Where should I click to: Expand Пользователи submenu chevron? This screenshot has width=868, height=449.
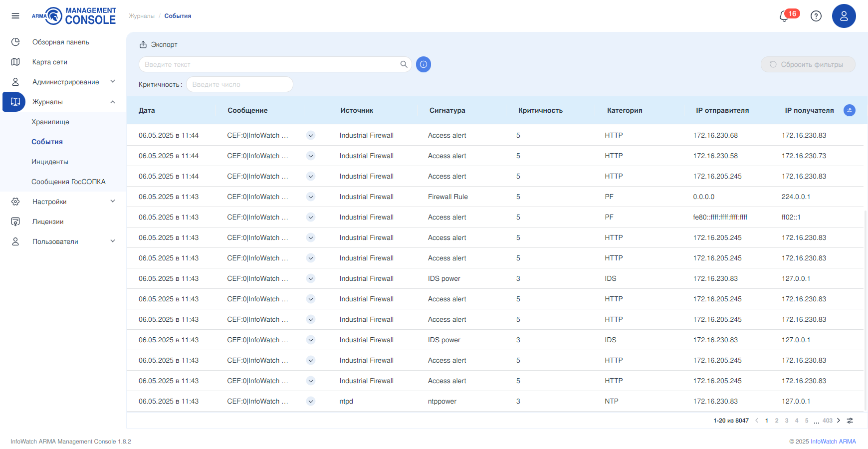point(113,241)
